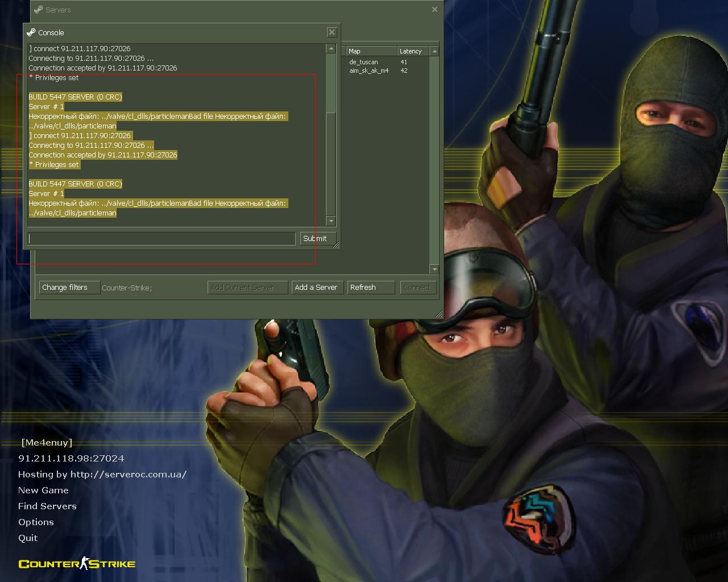
Task: Click the Steam icon in Console title bar
Action: click(31, 32)
